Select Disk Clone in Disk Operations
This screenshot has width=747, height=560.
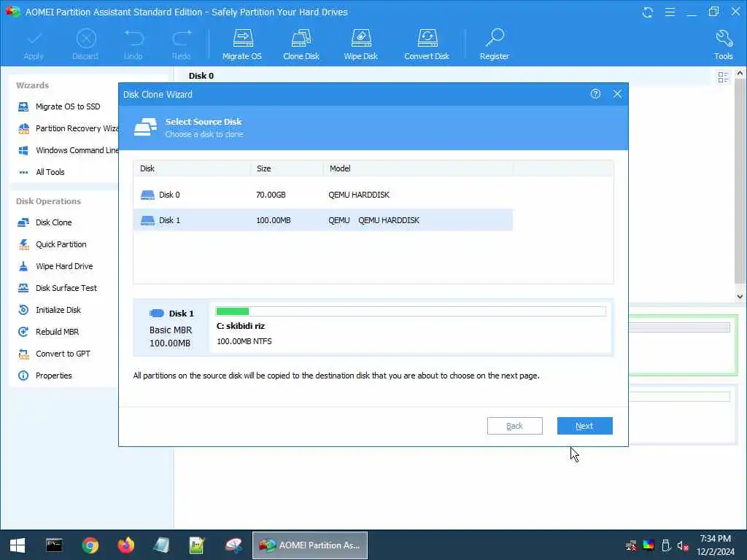[x=44, y=222]
